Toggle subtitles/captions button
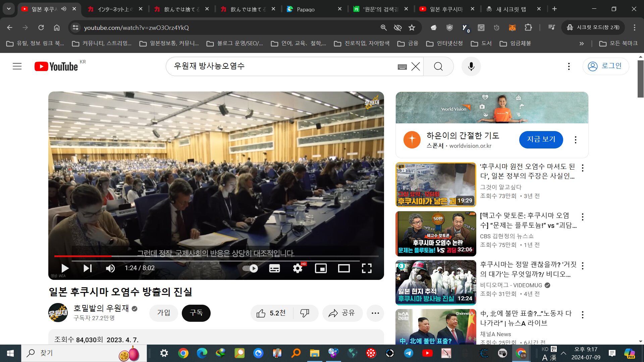This screenshot has height=362, width=644. click(x=274, y=268)
